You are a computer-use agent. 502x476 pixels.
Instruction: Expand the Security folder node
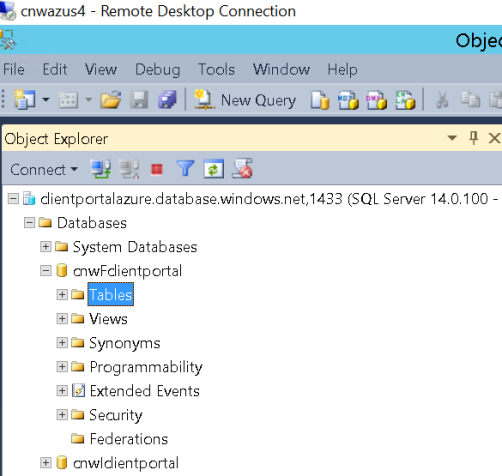[x=62, y=415]
